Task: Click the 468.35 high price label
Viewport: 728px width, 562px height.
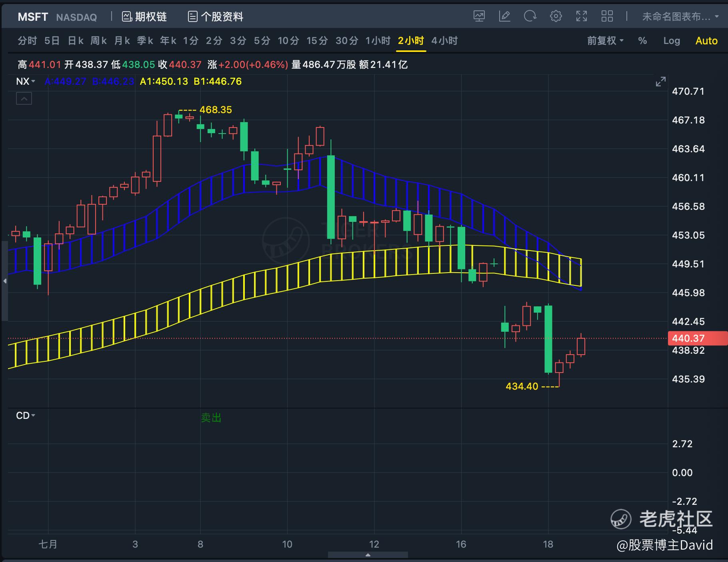Action: [x=216, y=110]
